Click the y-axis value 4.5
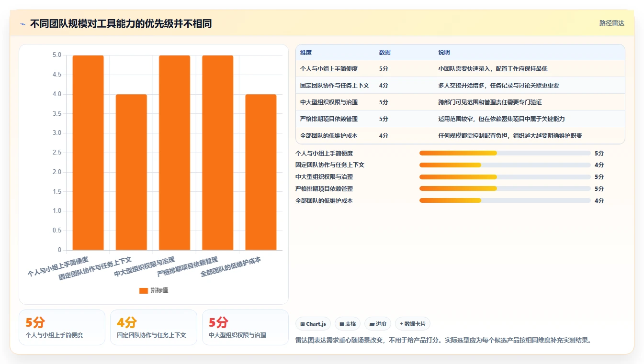Image resolution: width=644 pixels, height=364 pixels. coord(56,75)
